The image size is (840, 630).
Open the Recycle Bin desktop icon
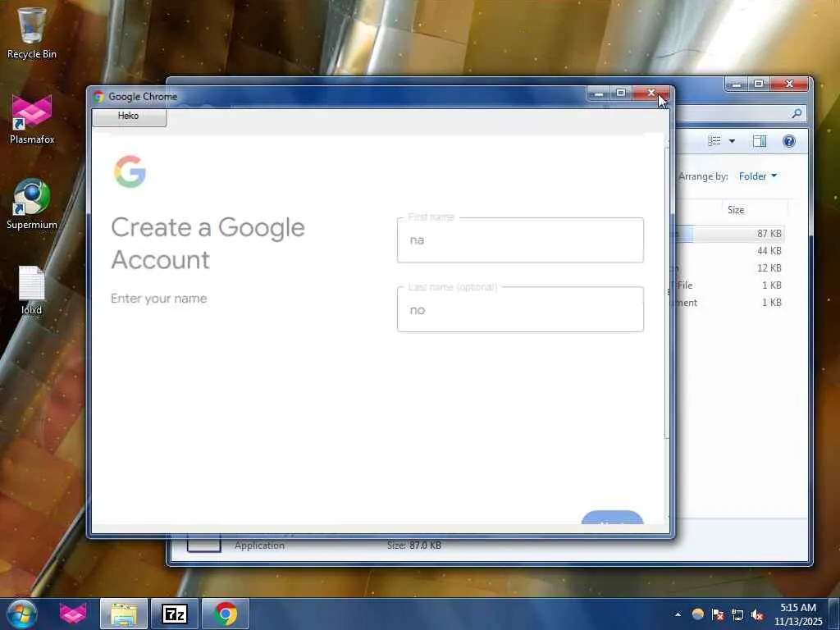31,32
